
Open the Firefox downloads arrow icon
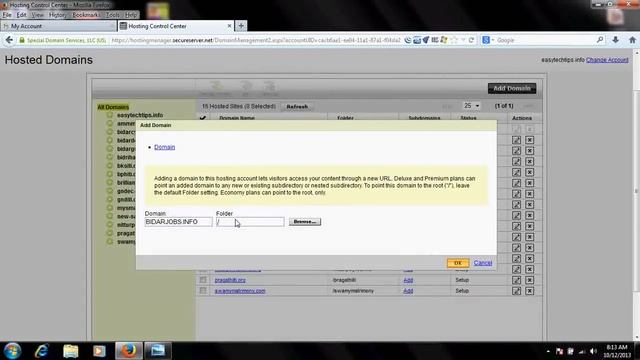click(x=616, y=40)
